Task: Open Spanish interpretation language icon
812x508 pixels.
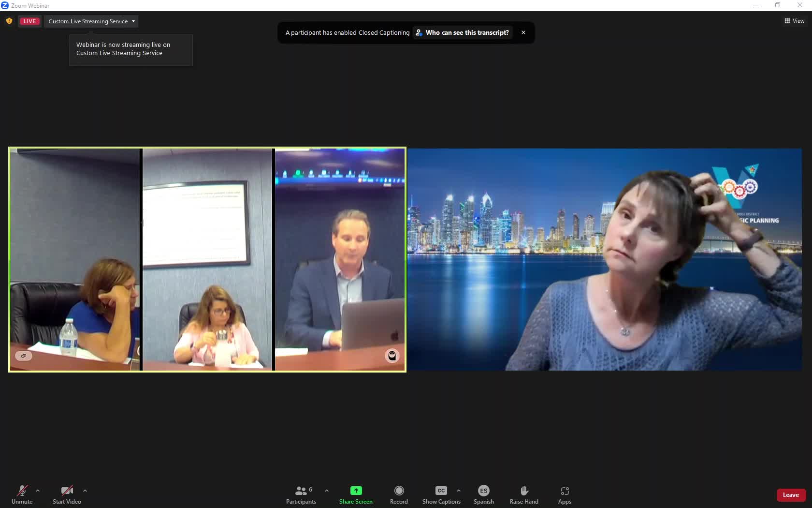Action: (x=483, y=491)
